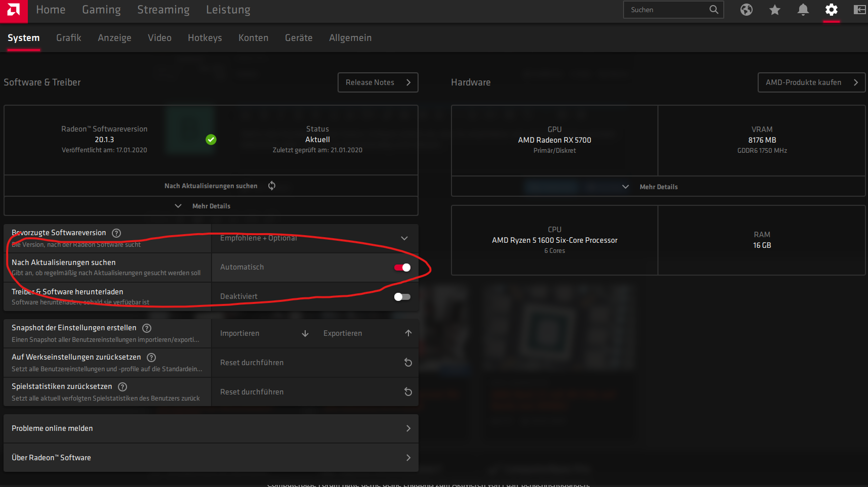Switch to the Video tab
Screen dimensions: 868x487
point(159,38)
